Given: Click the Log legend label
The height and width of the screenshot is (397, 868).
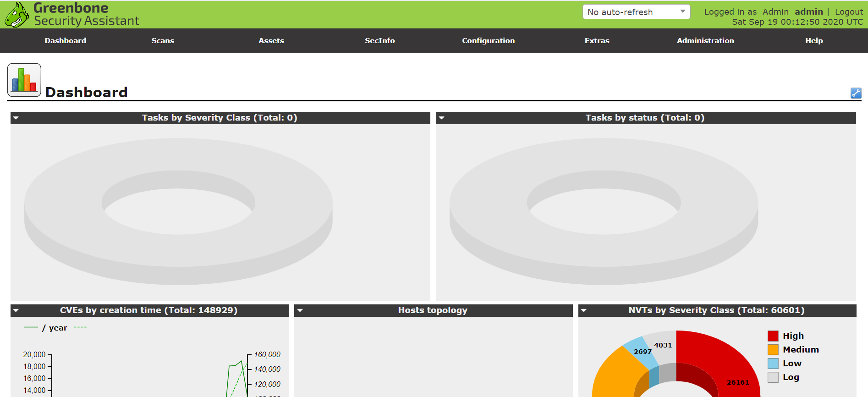Looking at the screenshot, I should pyautogui.click(x=791, y=377).
